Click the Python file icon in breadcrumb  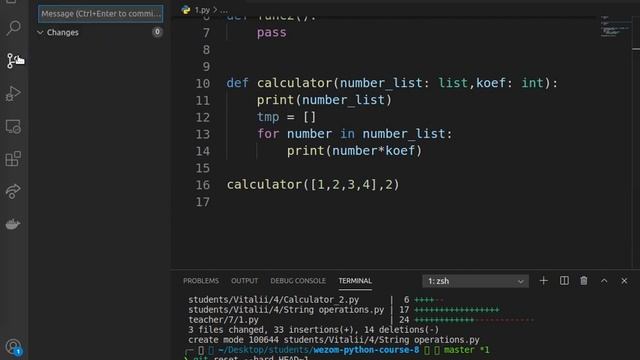[186, 10]
